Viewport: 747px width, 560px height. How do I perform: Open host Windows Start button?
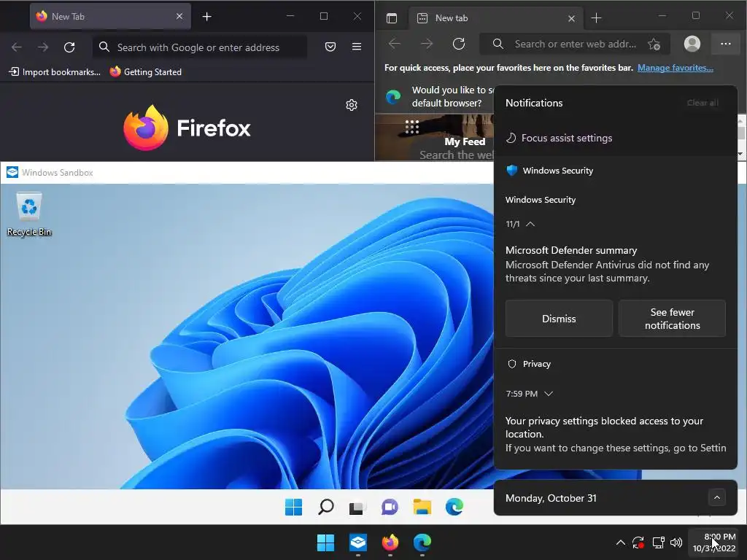(x=326, y=542)
